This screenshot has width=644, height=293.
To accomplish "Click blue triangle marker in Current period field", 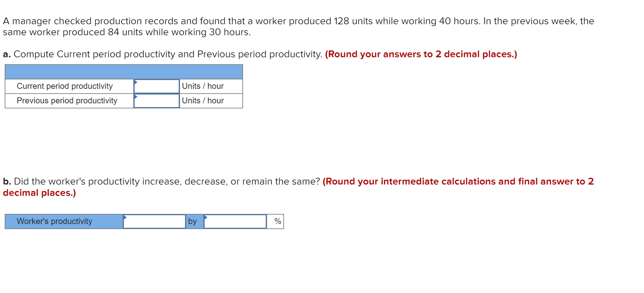I will click(x=136, y=82).
